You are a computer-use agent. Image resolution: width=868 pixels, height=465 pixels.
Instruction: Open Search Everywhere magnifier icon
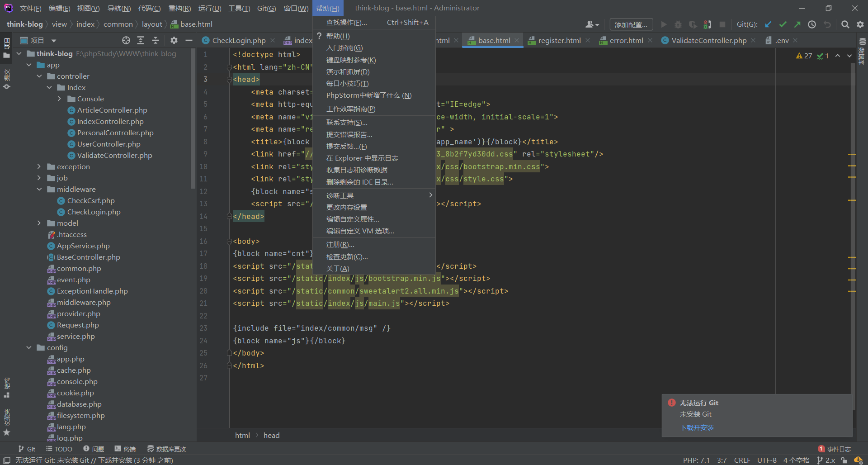click(x=845, y=24)
